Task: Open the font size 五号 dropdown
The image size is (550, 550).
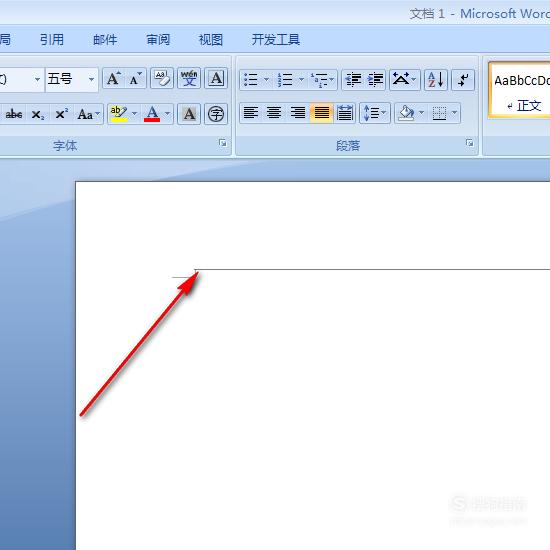Action: pos(91,79)
